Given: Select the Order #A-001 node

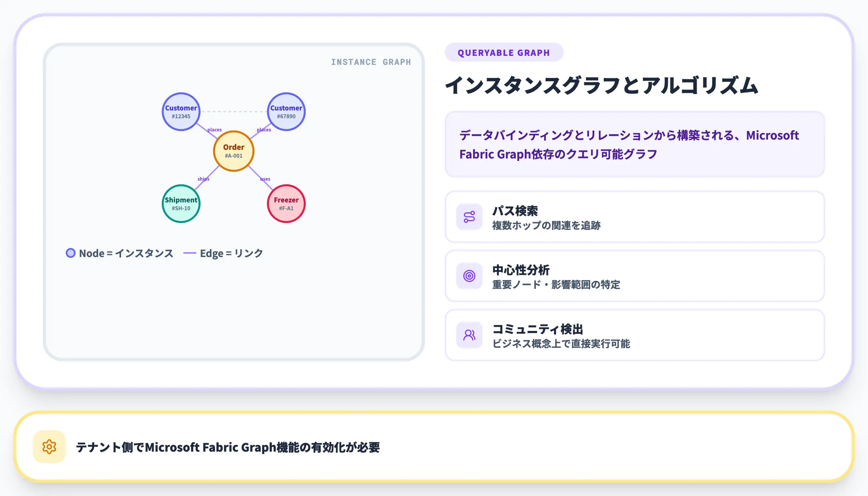Looking at the screenshot, I should [x=233, y=151].
